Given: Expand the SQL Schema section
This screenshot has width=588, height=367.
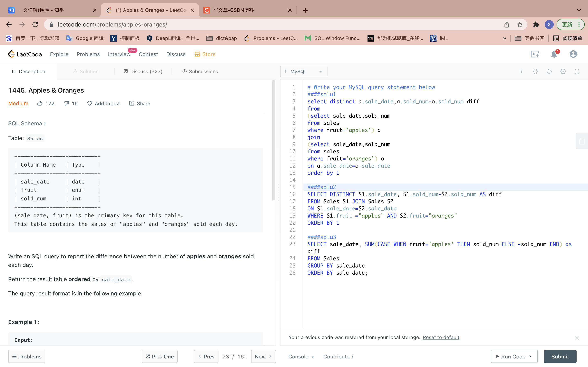Looking at the screenshot, I should [x=27, y=124].
